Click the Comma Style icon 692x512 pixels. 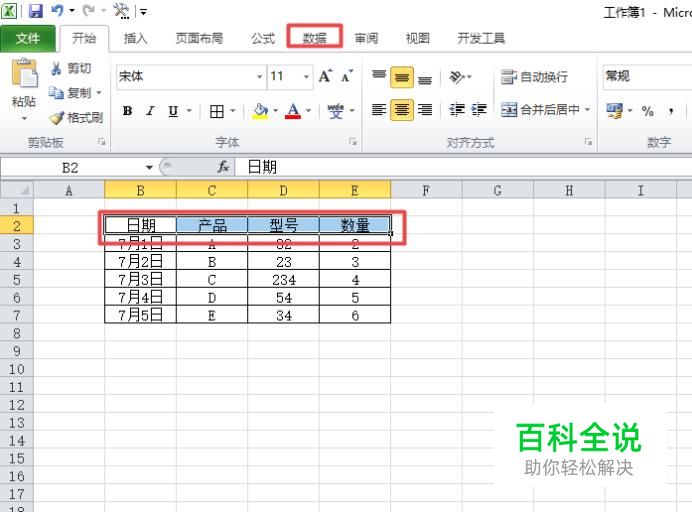[x=671, y=111]
